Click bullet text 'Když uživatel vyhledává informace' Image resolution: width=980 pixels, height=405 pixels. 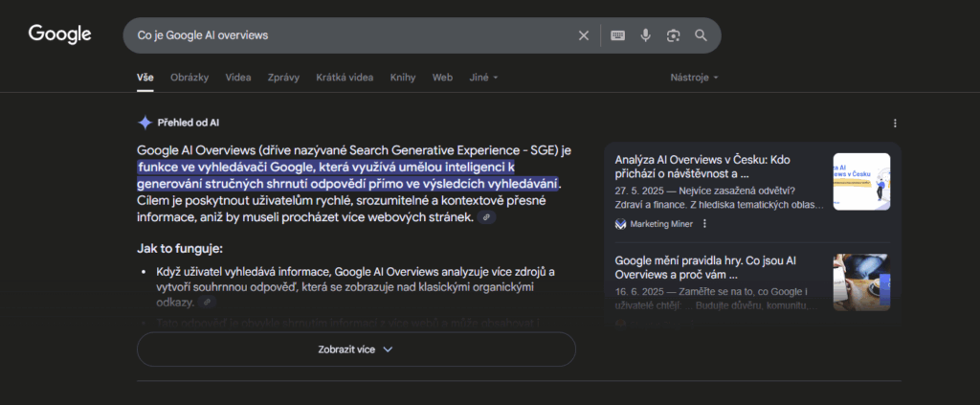tap(244, 272)
